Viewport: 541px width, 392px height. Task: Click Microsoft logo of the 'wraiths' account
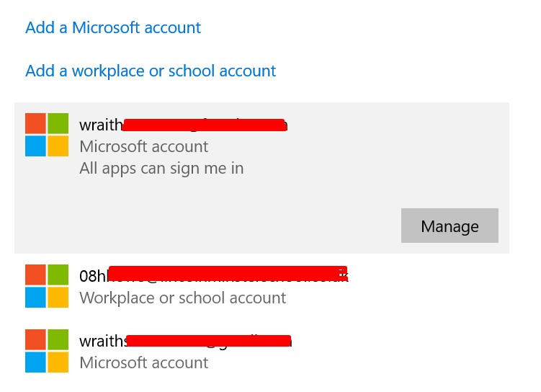[x=47, y=351]
